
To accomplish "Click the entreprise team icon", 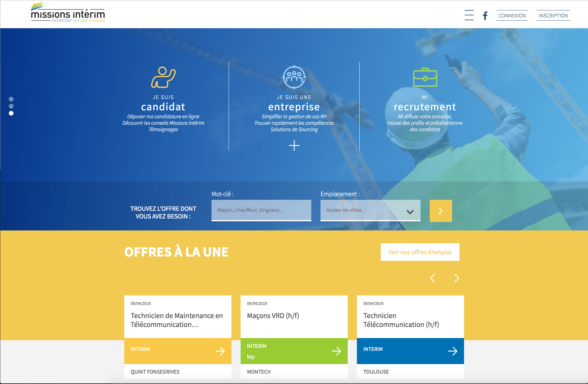I will pyautogui.click(x=294, y=77).
